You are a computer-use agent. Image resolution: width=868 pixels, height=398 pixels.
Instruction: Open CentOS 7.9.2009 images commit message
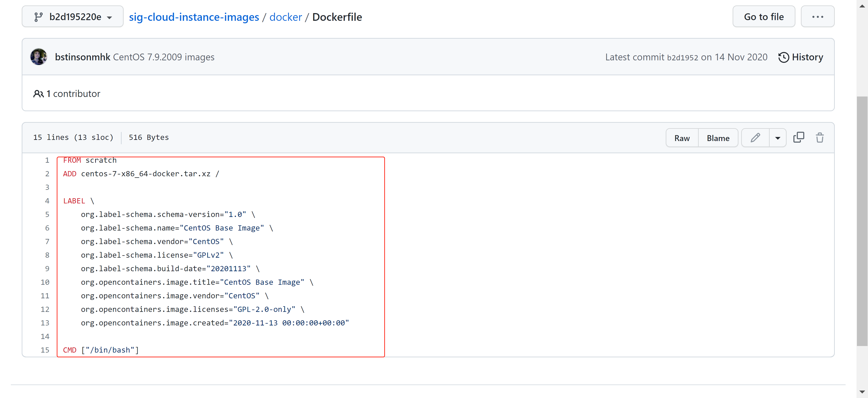click(163, 57)
